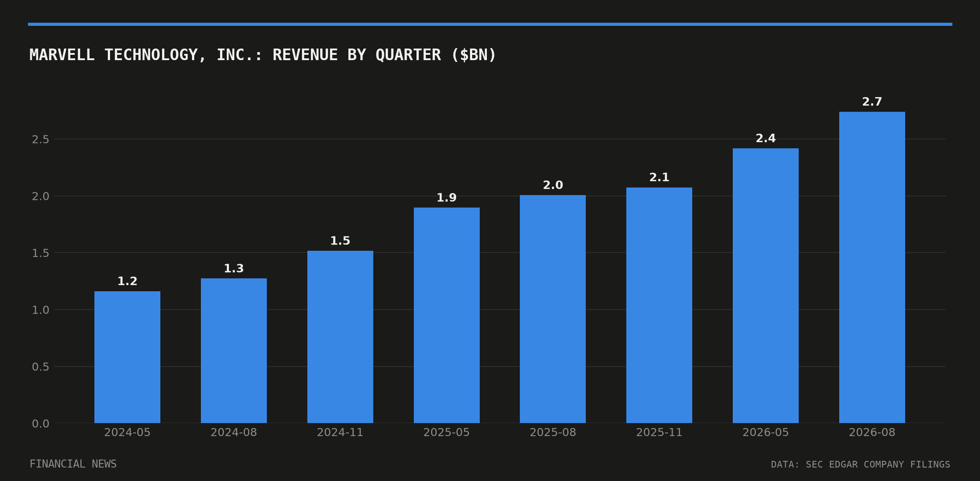Click the 2.7 value label

872,102
